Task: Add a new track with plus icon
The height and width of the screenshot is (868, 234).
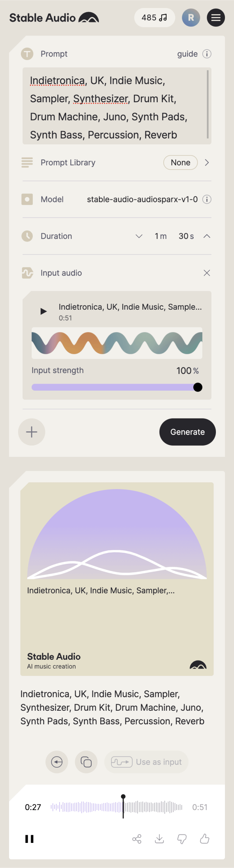Action: point(31,432)
